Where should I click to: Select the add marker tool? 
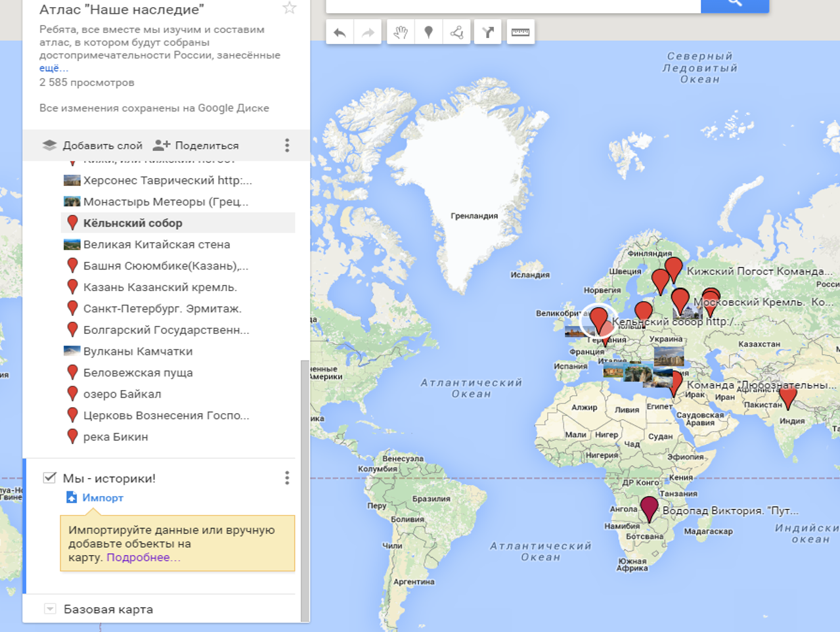429,32
